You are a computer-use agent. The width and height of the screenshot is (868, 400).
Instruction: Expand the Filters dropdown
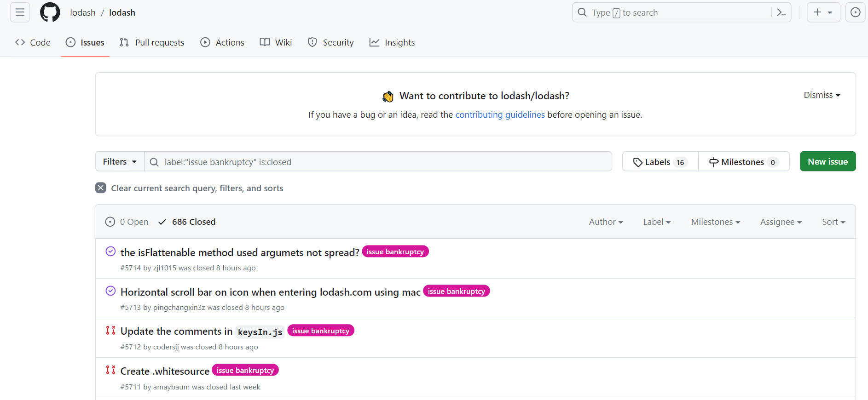[x=120, y=161]
